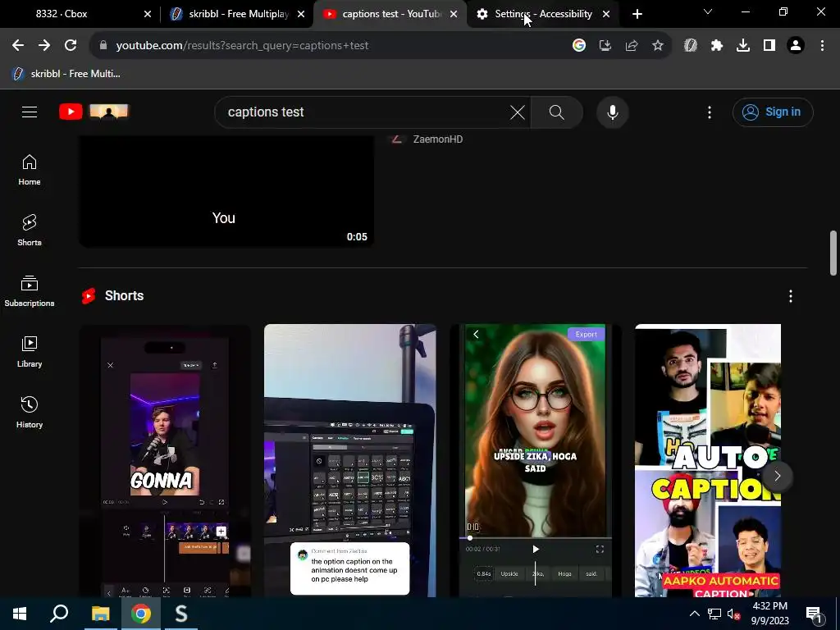The height and width of the screenshot is (630, 840).
Task: Share this page icon
Action: [632, 46]
